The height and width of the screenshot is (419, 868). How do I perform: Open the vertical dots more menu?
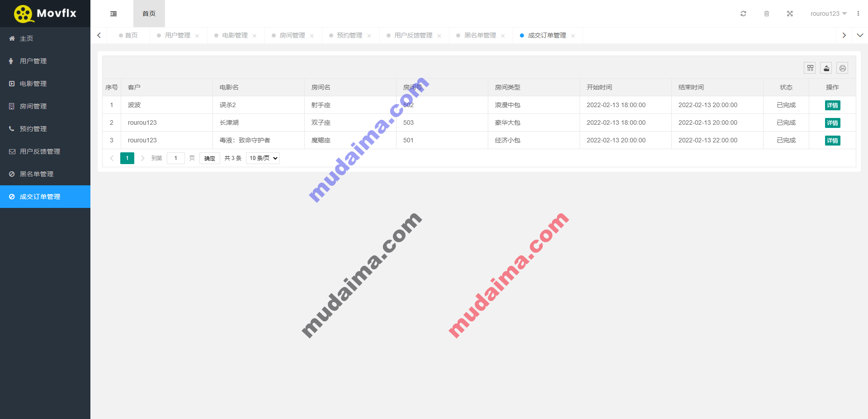[x=858, y=14]
